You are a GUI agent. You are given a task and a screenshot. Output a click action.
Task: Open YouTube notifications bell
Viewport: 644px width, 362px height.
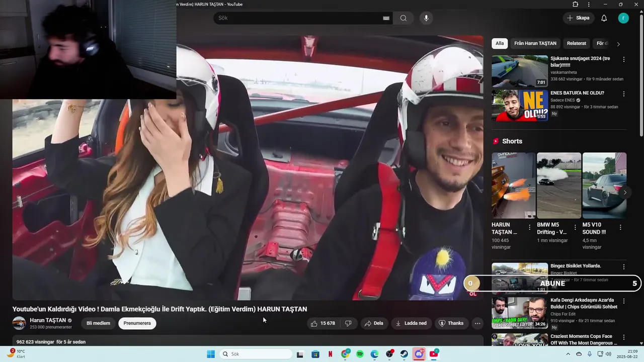point(604,18)
